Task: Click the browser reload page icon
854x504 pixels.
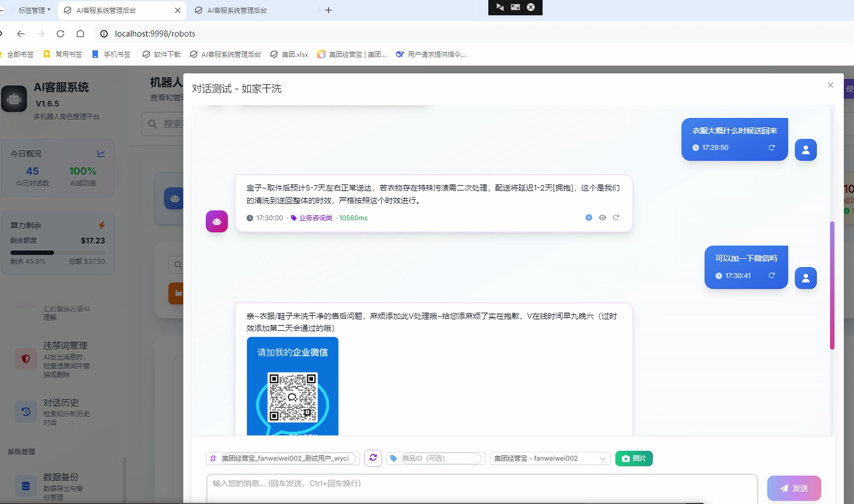Action: [60, 34]
